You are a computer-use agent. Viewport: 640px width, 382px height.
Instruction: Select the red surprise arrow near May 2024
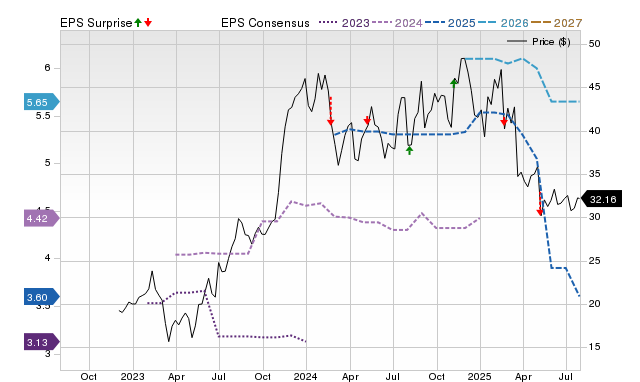coord(367,120)
